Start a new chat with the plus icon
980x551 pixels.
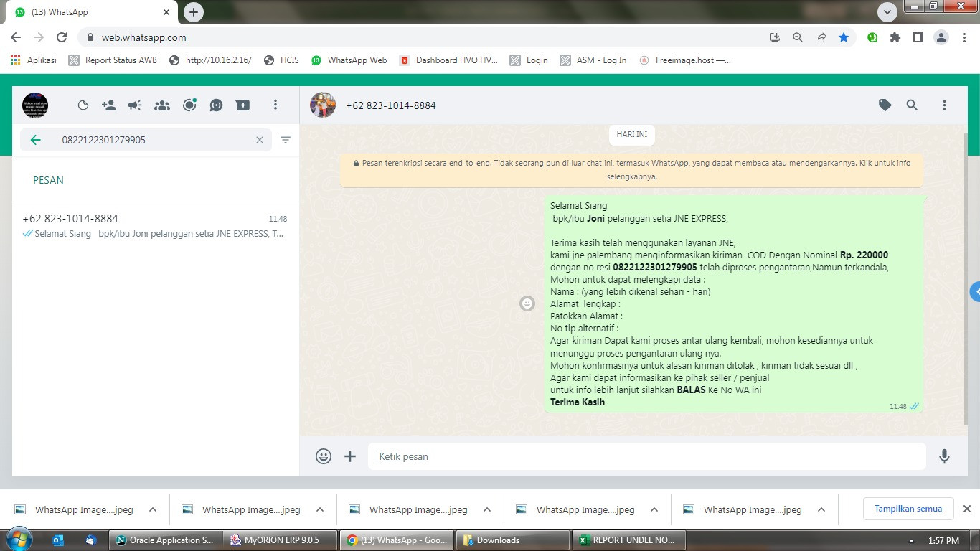point(243,105)
